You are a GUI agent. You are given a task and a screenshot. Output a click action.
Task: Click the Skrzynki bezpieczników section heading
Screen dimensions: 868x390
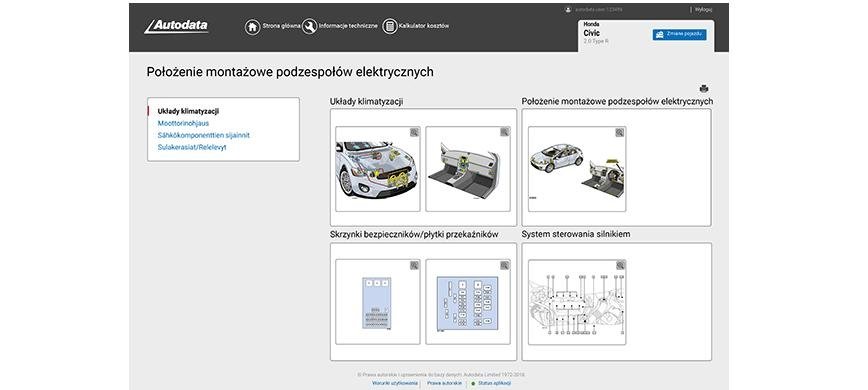(x=414, y=235)
